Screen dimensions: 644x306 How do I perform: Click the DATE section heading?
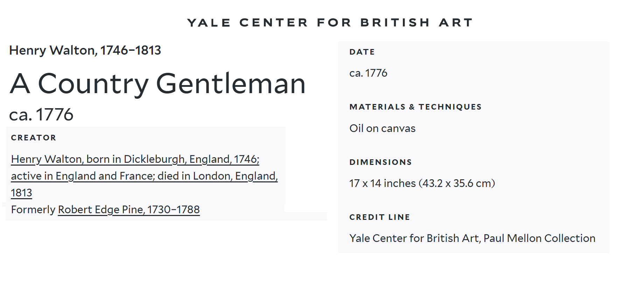(362, 52)
